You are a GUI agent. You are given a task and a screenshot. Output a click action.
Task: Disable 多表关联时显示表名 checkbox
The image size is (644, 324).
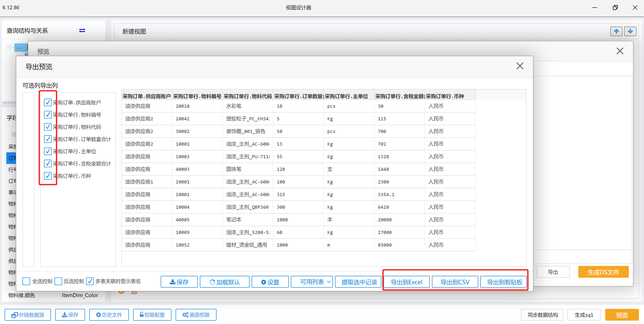tap(90, 281)
